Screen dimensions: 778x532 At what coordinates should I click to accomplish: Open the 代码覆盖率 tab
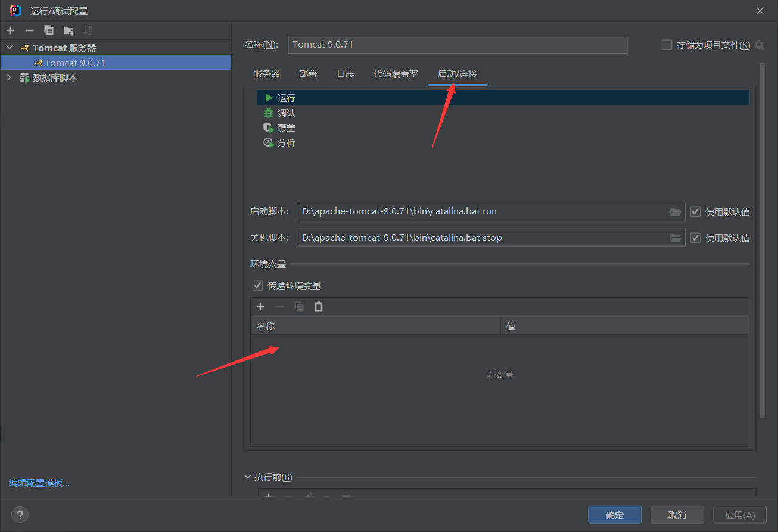(x=396, y=74)
